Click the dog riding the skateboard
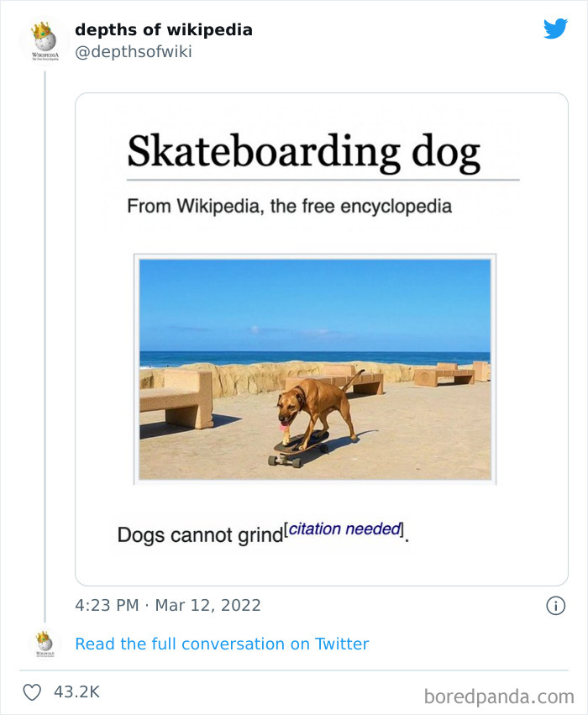Image resolution: width=588 pixels, height=715 pixels. coord(314,418)
